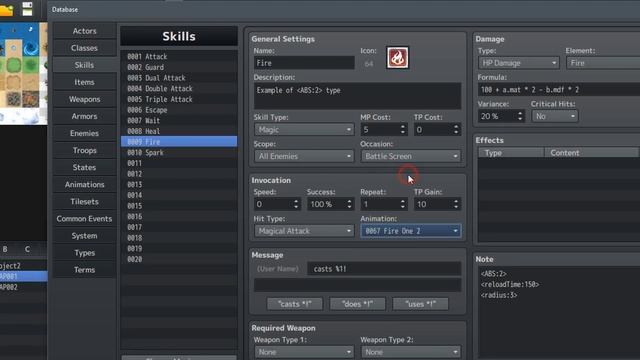Viewport: 640px width, 360px height.
Task: Open the Weapon Type 1 dropdown
Action: (x=304, y=352)
